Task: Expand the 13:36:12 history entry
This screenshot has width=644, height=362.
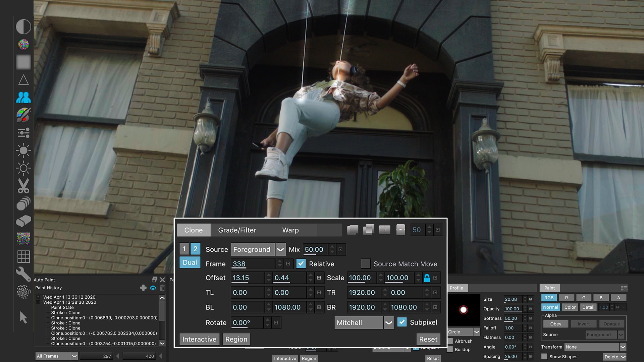Action: (38, 297)
